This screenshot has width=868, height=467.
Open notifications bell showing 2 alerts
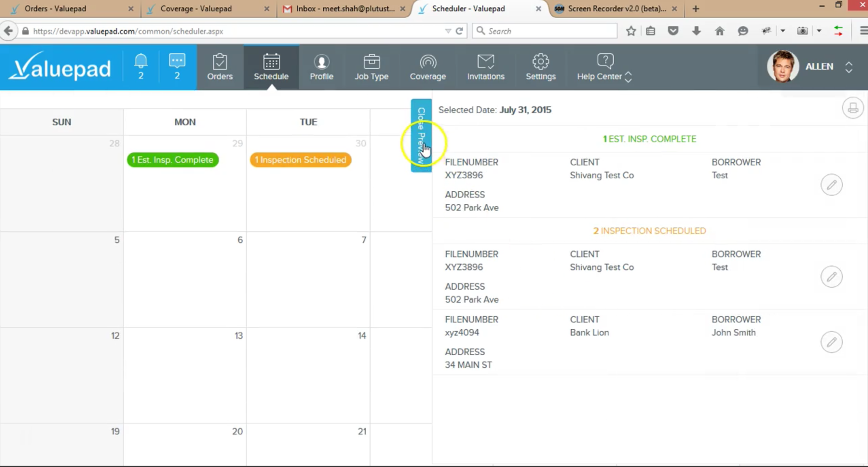[141, 67]
